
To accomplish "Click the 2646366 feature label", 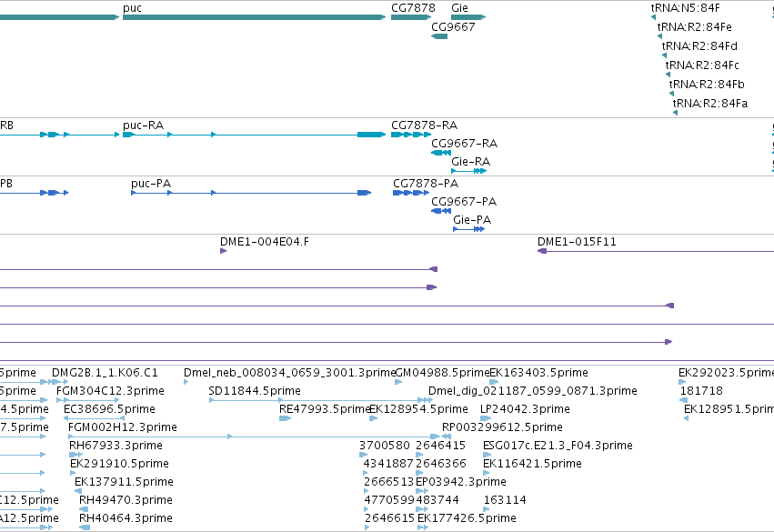I will 441,464.
